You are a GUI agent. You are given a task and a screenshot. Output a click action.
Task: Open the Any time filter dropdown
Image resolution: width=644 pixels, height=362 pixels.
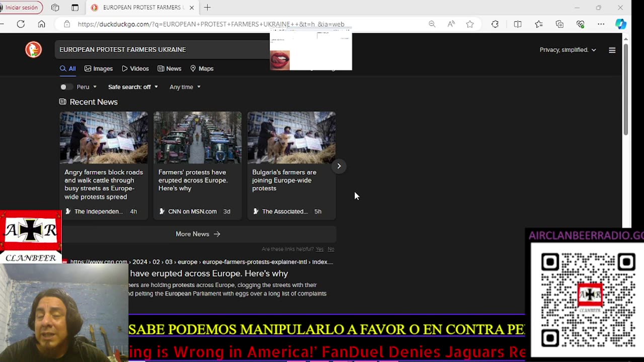tap(185, 87)
